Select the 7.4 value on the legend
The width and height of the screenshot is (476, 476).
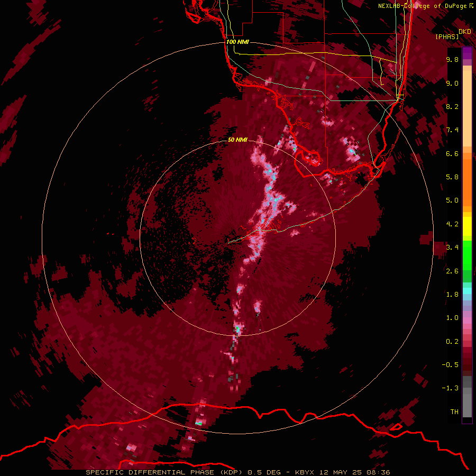point(452,130)
